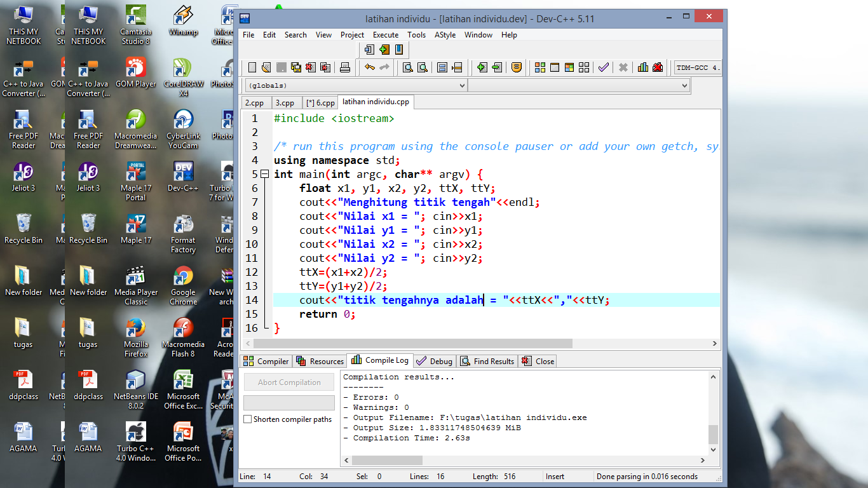Click the New file toolbar icon

[252, 67]
